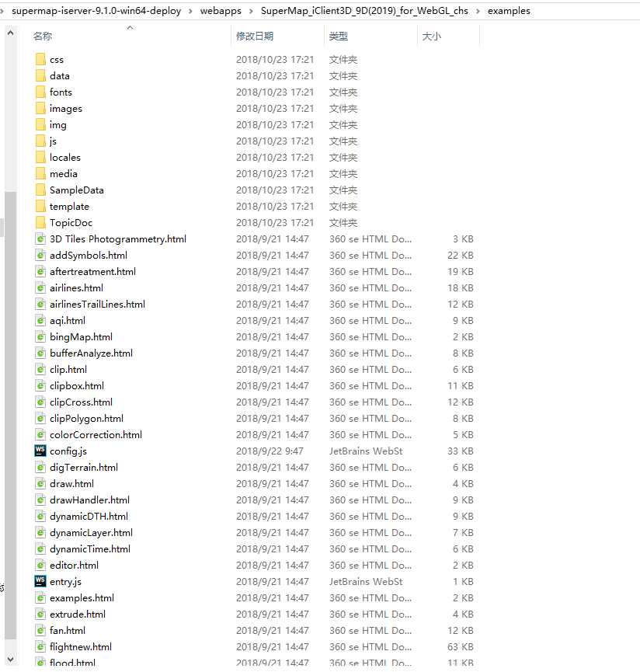Select the file digTerrain.html
Image resolution: width=640 pixels, height=672 pixels.
[84, 467]
